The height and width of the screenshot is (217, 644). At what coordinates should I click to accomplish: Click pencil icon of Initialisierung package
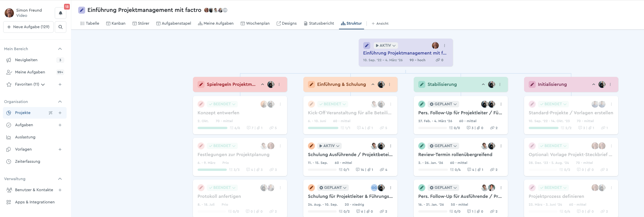click(532, 84)
